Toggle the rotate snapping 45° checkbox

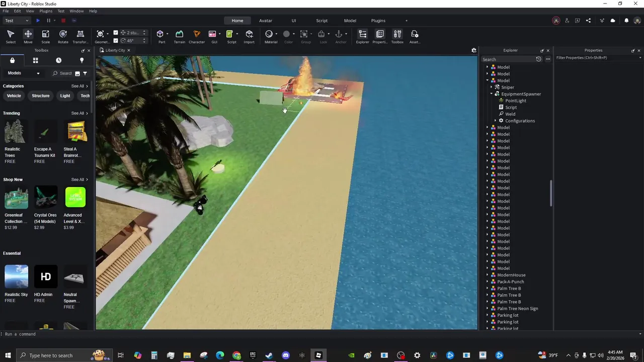point(116,41)
